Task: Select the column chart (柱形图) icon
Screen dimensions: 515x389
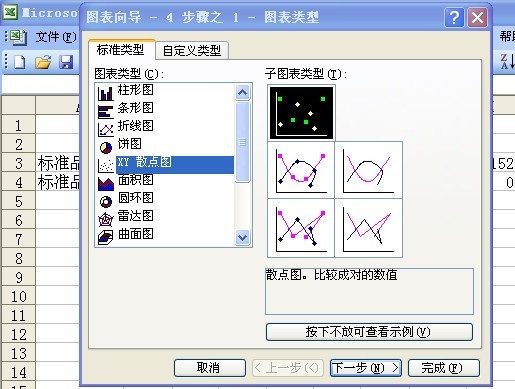Action: [105, 93]
